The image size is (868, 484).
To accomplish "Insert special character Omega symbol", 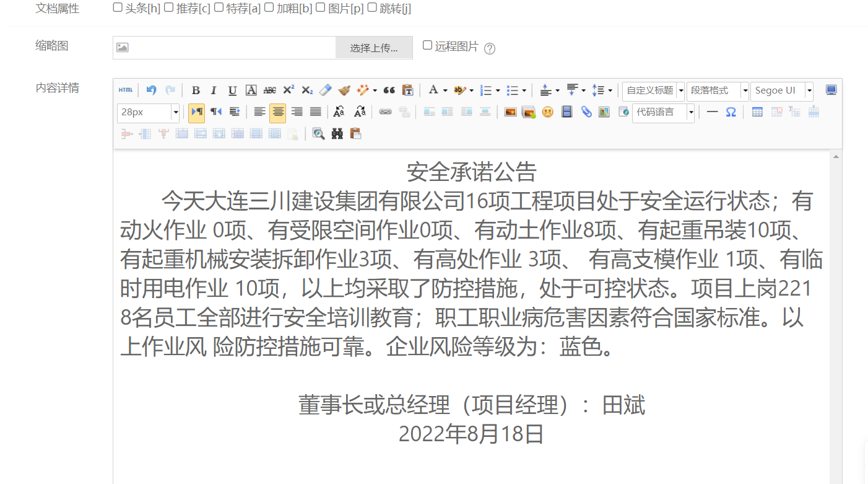I will pos(731,112).
